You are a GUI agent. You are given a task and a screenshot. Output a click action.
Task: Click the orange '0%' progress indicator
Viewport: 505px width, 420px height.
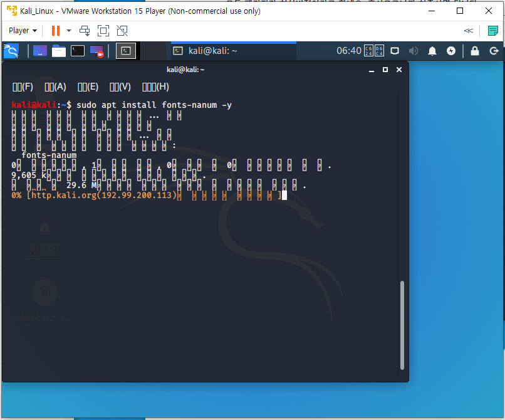coord(16,195)
